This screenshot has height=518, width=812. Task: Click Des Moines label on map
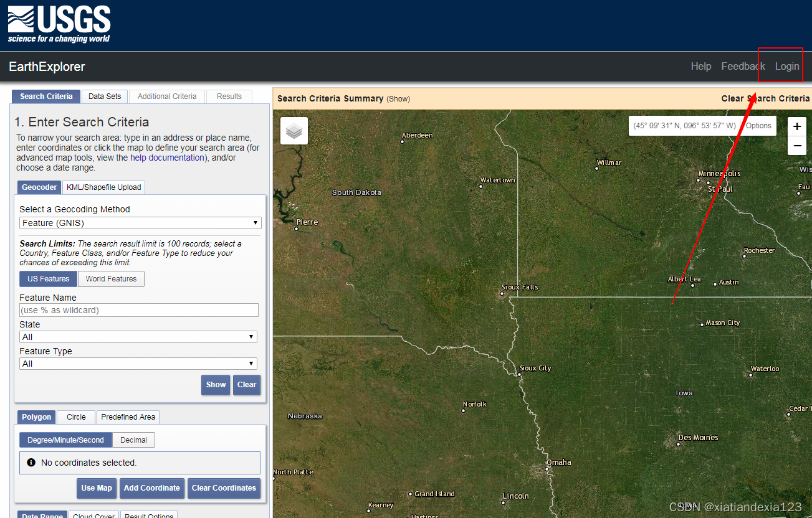coord(698,438)
